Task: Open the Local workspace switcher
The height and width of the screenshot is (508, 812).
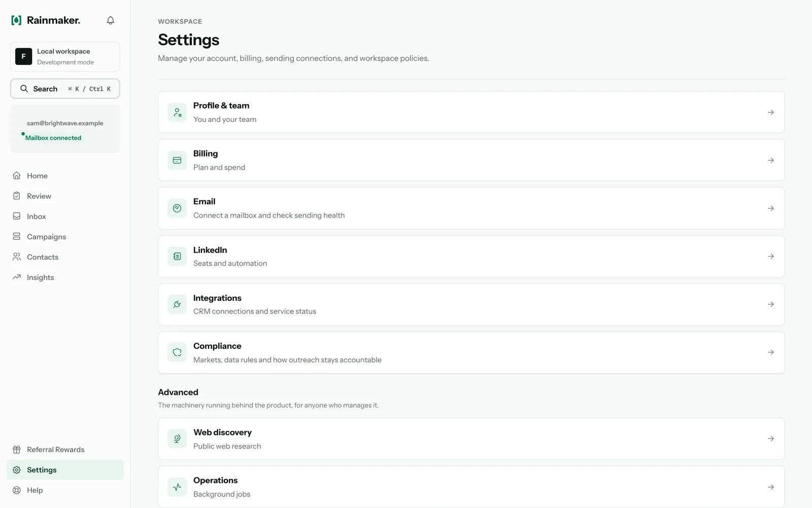Action: [65, 56]
